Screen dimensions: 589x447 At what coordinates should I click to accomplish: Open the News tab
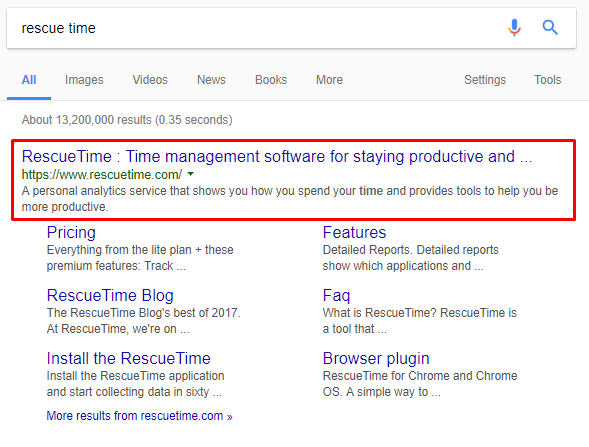click(211, 80)
